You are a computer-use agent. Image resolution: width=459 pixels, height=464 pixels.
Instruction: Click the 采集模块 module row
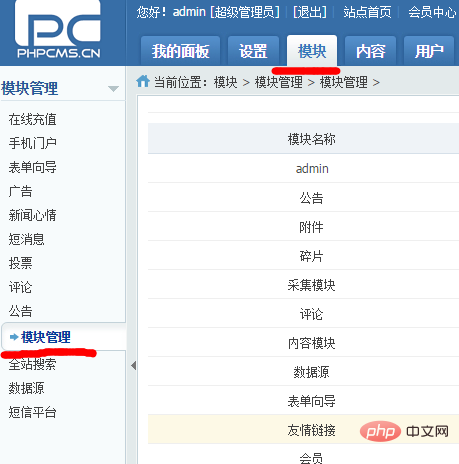point(303,284)
